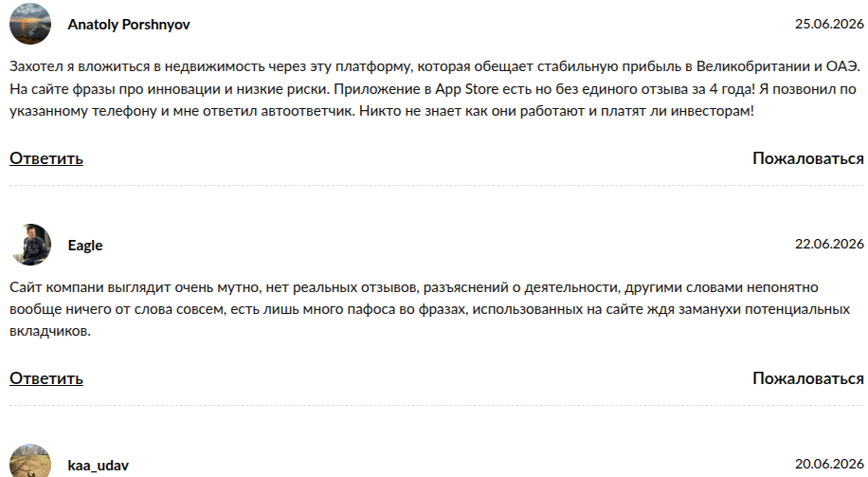Screen dimensions: 868x477
Task: Open Anatoly Porshnyov's sunset avatar
Action: pos(30,24)
